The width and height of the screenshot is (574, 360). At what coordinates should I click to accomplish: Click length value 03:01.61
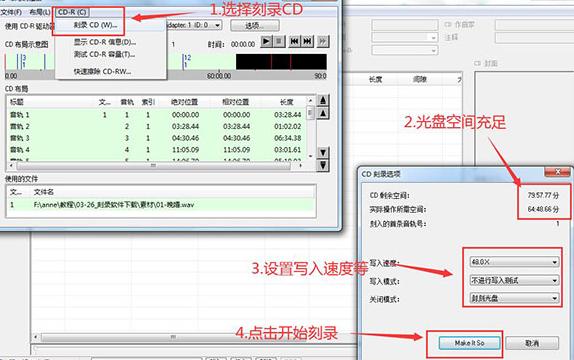[288, 150]
